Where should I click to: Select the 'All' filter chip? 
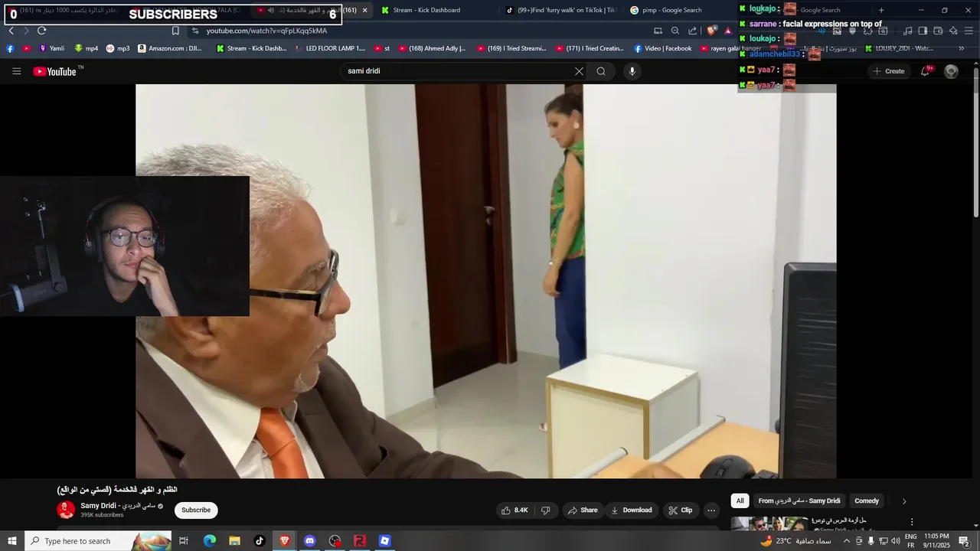tap(740, 501)
